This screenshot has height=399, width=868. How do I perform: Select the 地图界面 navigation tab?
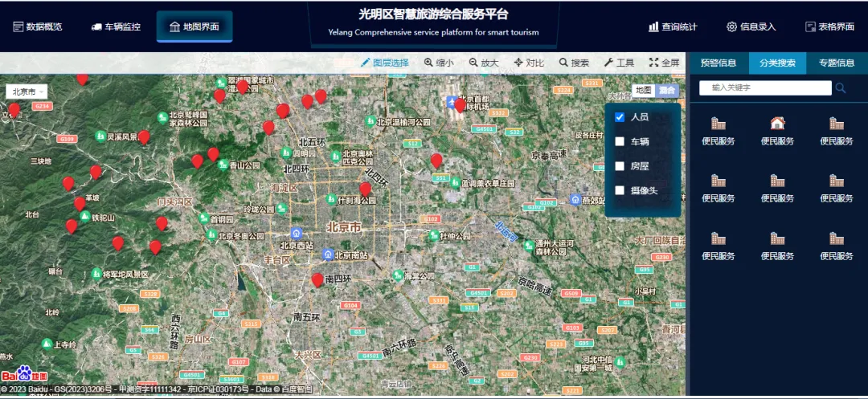point(194,26)
